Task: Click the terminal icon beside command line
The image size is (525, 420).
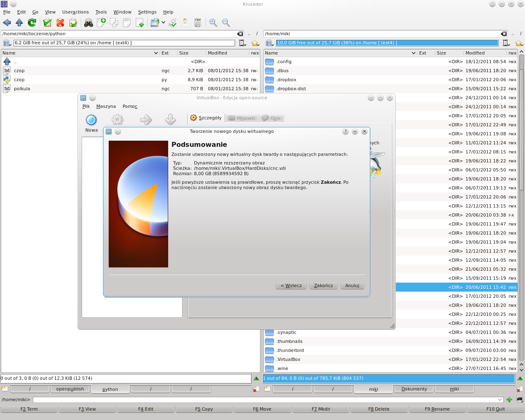Action: pos(520,399)
